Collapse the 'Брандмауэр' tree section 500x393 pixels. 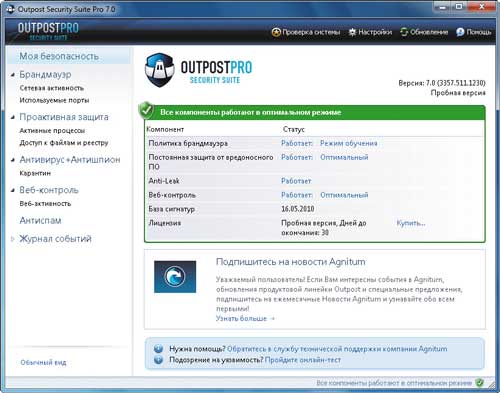(13, 75)
